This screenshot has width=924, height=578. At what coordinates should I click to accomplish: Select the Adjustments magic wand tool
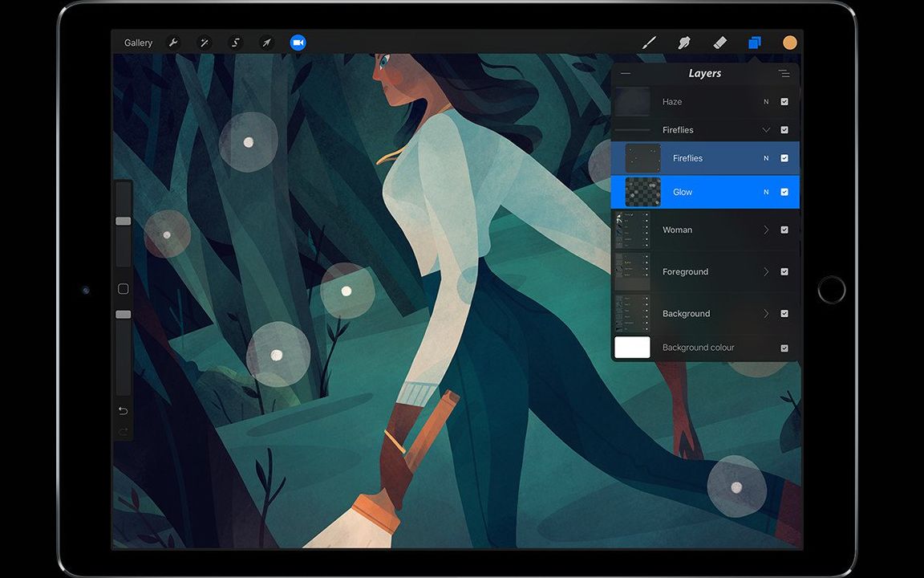click(x=205, y=42)
